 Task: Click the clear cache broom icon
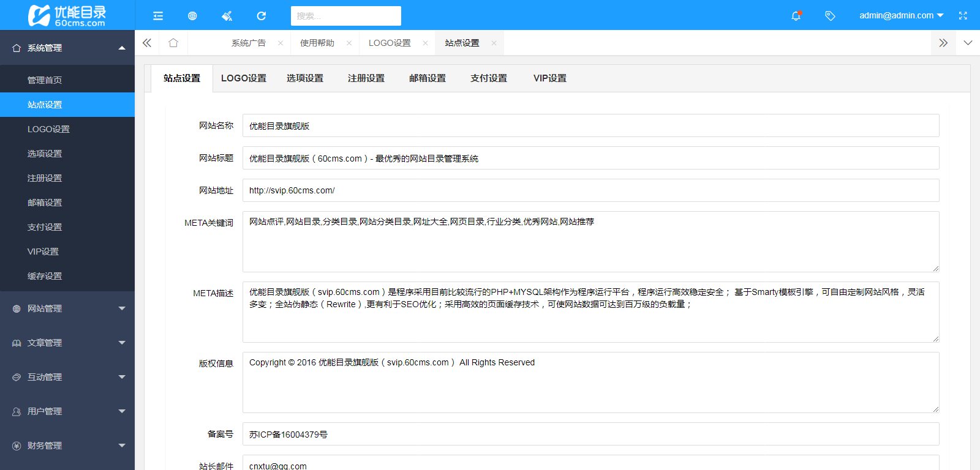[227, 16]
